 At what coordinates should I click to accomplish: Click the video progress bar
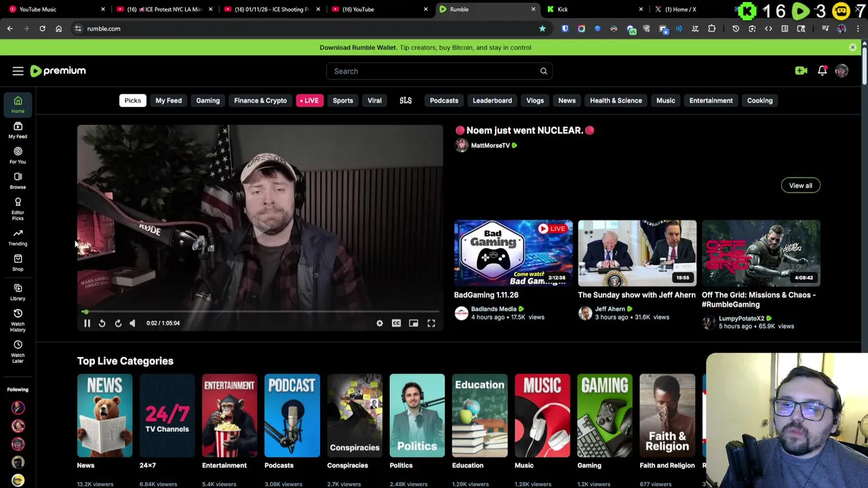click(260, 312)
